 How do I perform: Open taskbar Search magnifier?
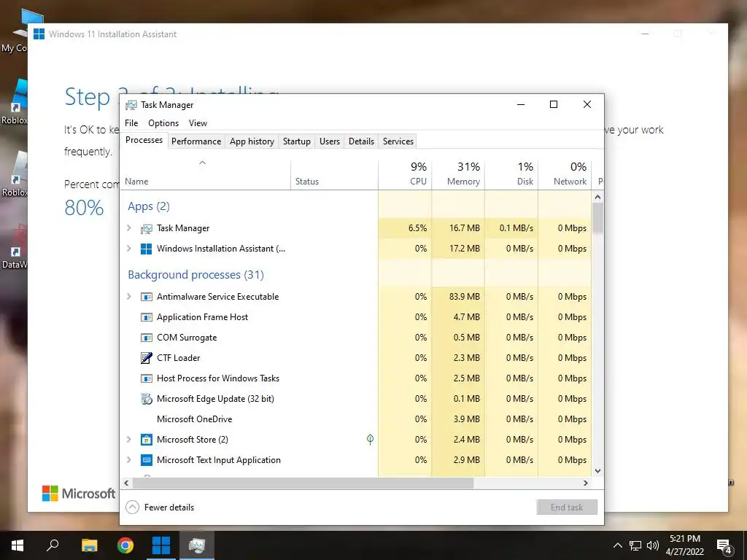click(53, 545)
